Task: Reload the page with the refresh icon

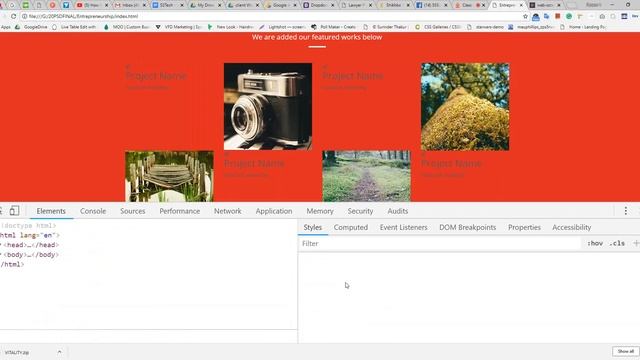Action: click(13, 16)
